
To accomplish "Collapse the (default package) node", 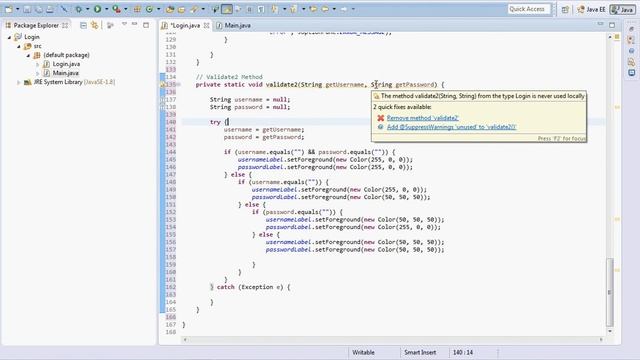I will (x=28, y=55).
